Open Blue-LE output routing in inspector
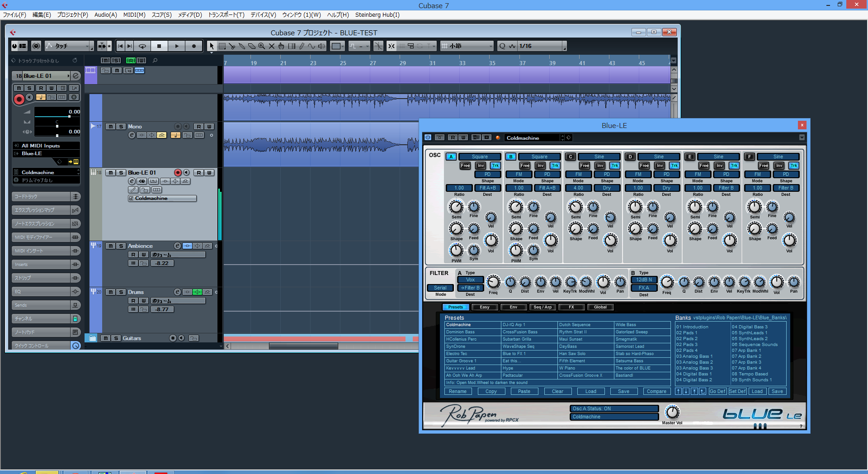868x474 pixels. pyautogui.click(x=47, y=153)
